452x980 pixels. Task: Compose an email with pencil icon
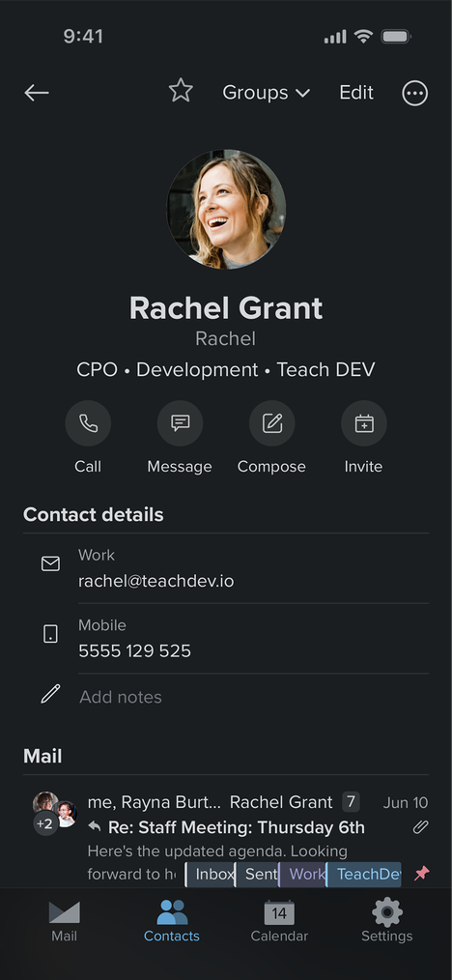point(271,423)
